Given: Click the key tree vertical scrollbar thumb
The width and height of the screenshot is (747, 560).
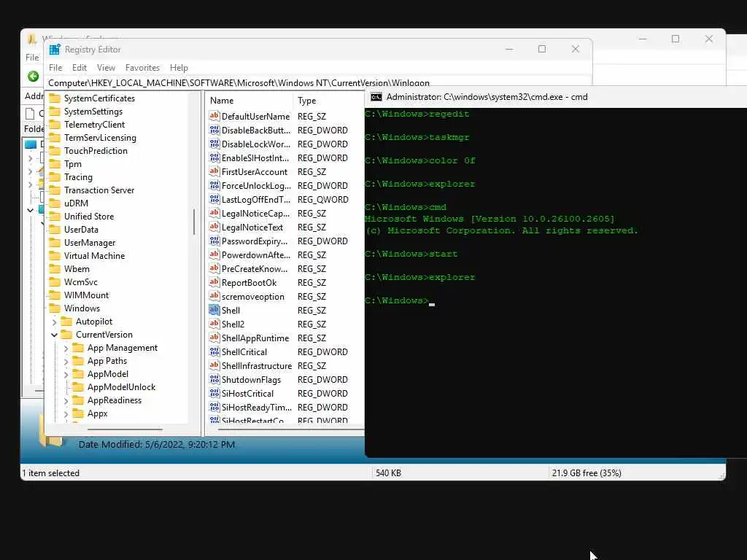Looking at the screenshot, I should (194, 222).
